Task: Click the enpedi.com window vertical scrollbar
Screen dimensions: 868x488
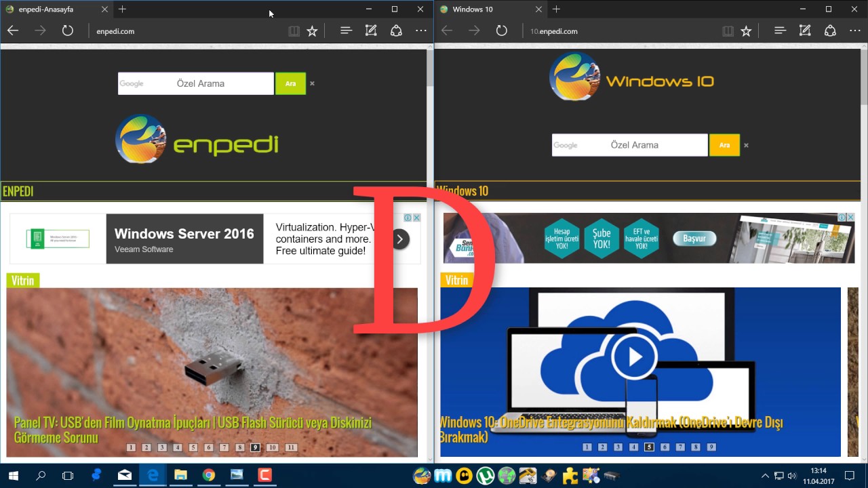Action: (430, 68)
